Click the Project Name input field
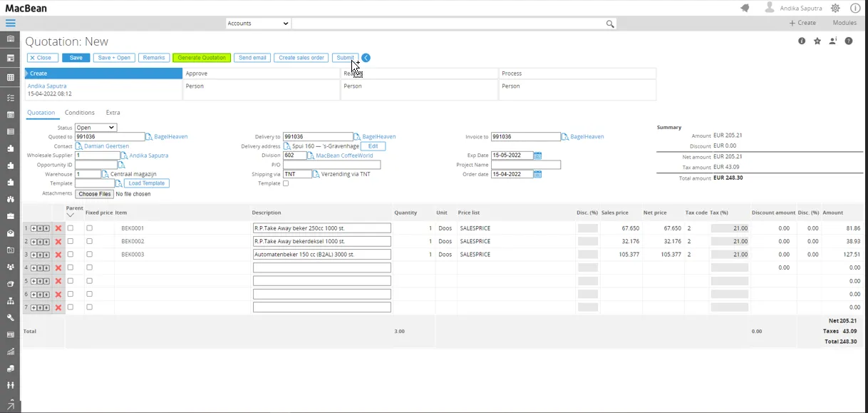This screenshot has width=868, height=413. pos(525,165)
